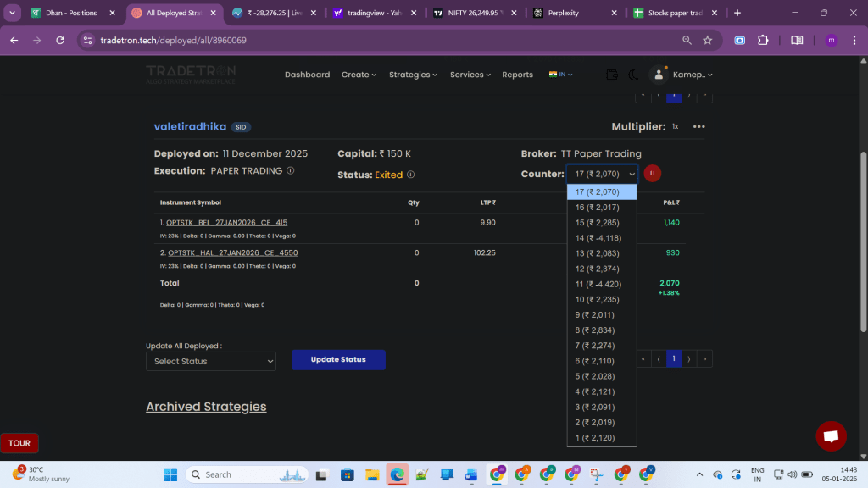Open OPTSTK_BEL_27JAN2026_CE_415 instrument link
Viewport: 868px width, 488px height.
pyautogui.click(x=227, y=223)
